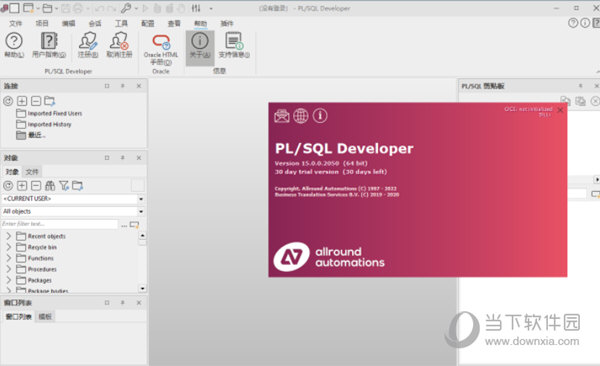The width and height of the screenshot is (600, 366).
Task: Click the plus icon in the 对象 panel toolbar
Action: pyautogui.click(x=22, y=186)
